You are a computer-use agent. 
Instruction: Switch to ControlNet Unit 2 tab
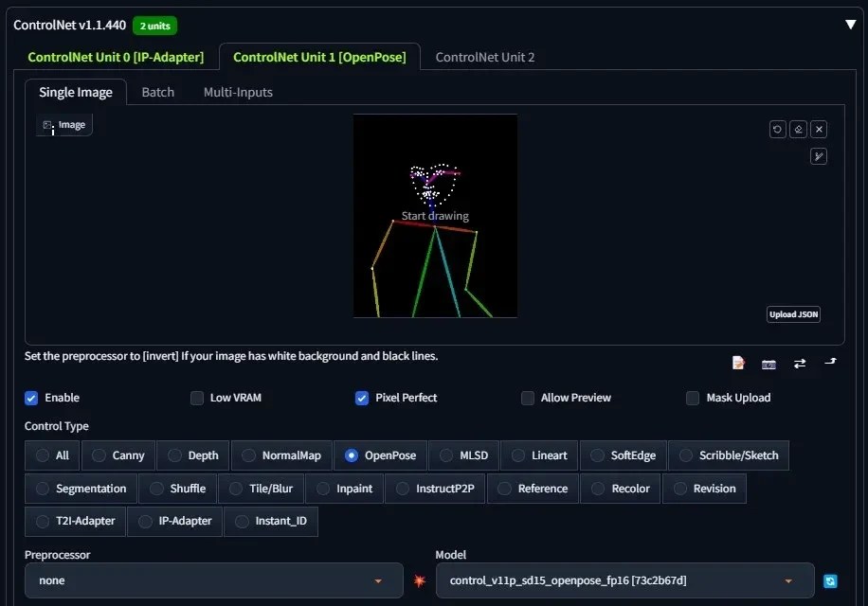(484, 57)
